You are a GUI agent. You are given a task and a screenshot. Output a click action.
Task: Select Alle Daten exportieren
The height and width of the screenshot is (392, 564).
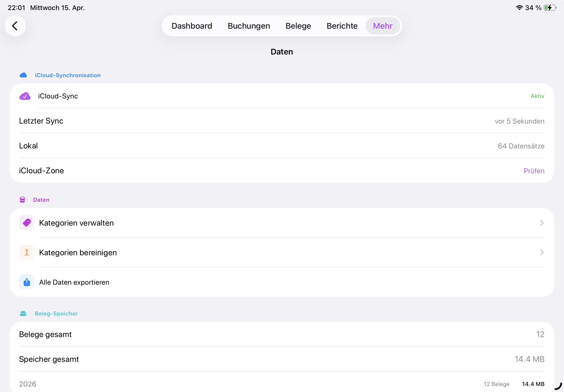pos(74,282)
